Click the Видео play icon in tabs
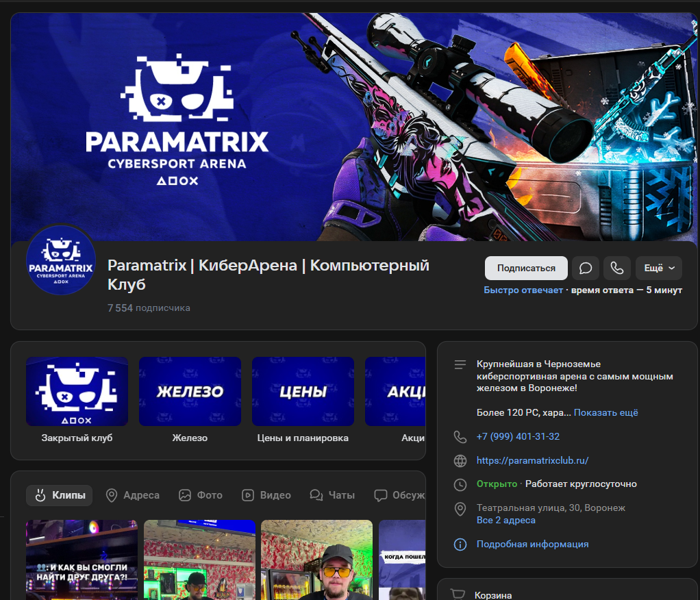Screen dimensions: 700x600 pos(248,495)
